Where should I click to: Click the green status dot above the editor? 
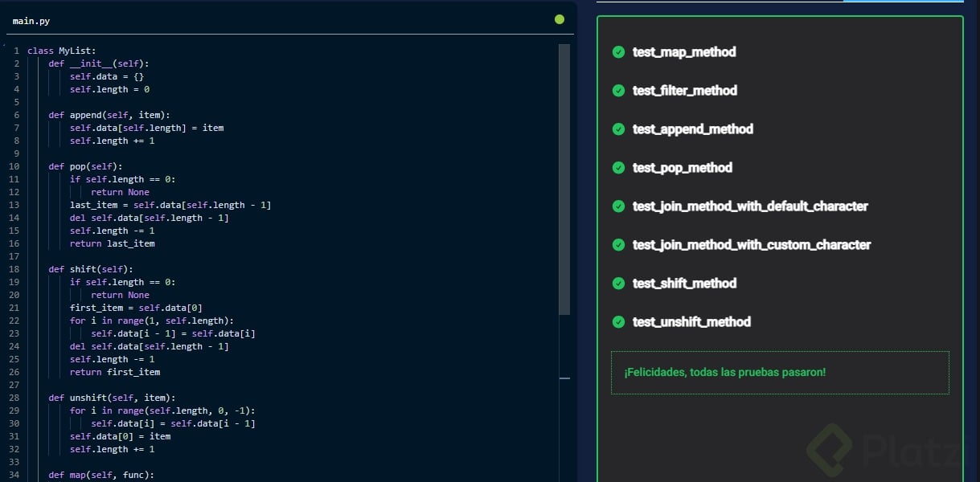click(560, 19)
